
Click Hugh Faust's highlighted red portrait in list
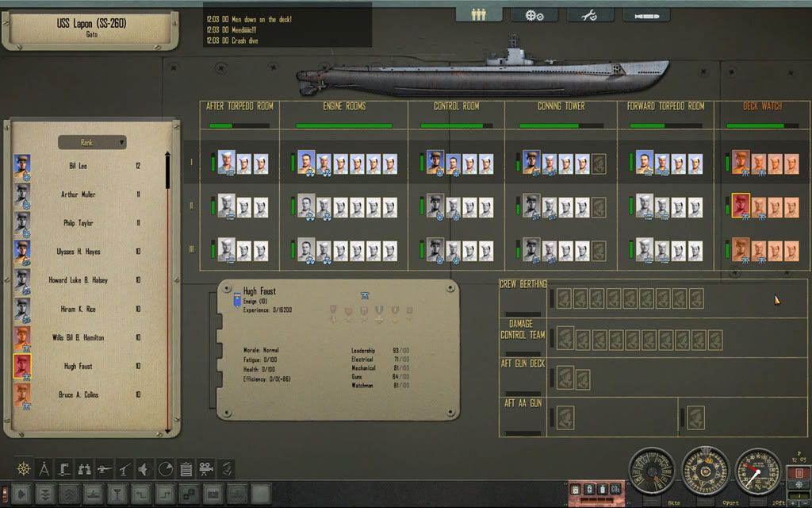(21, 366)
